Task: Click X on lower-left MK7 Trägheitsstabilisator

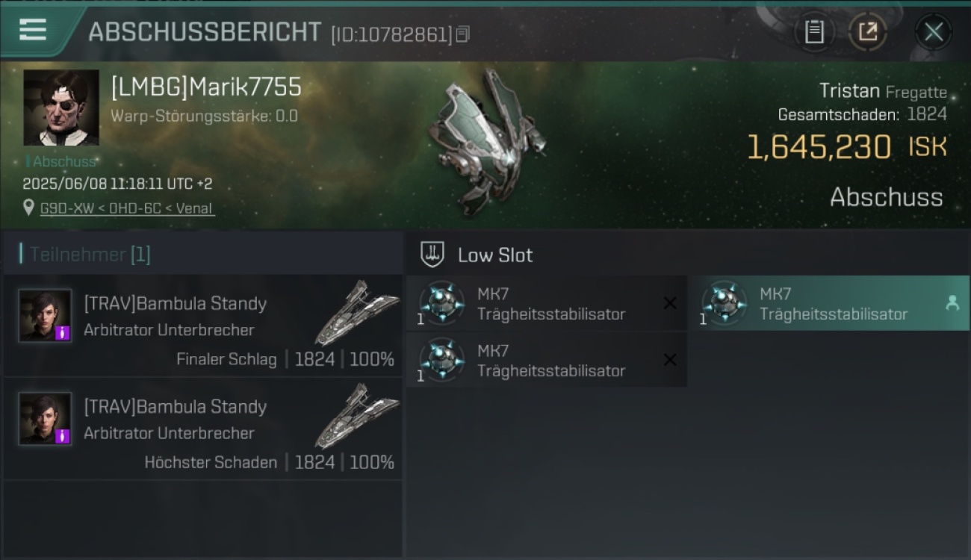Action: (x=670, y=360)
